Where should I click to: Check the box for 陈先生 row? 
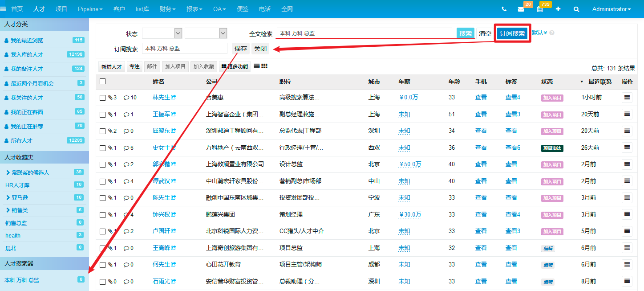pyautogui.click(x=103, y=198)
